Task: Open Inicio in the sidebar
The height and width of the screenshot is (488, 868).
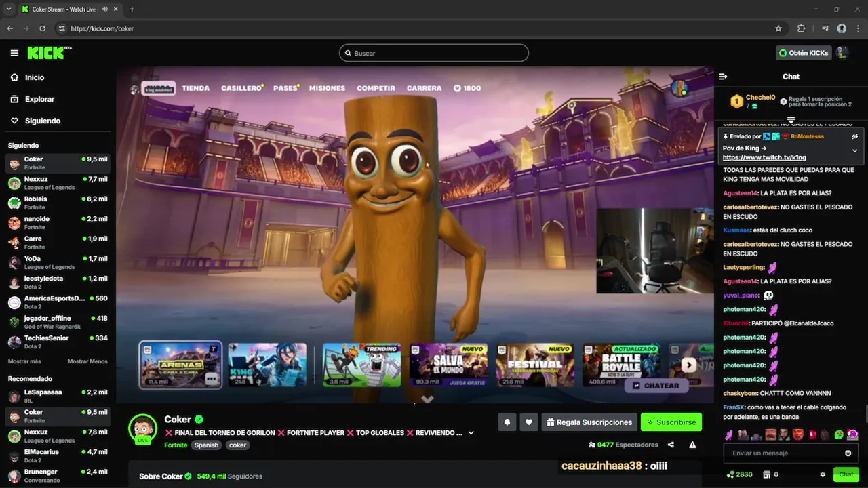Action: click(35, 77)
